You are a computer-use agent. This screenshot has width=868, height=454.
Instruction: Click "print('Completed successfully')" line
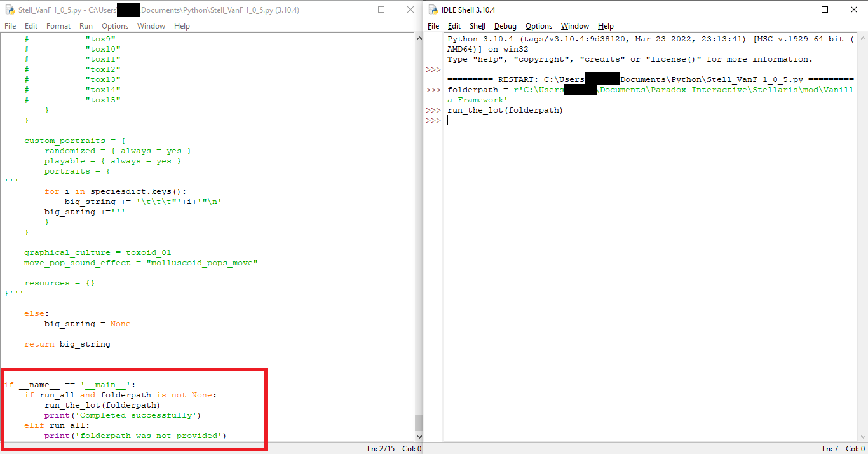[123, 415]
